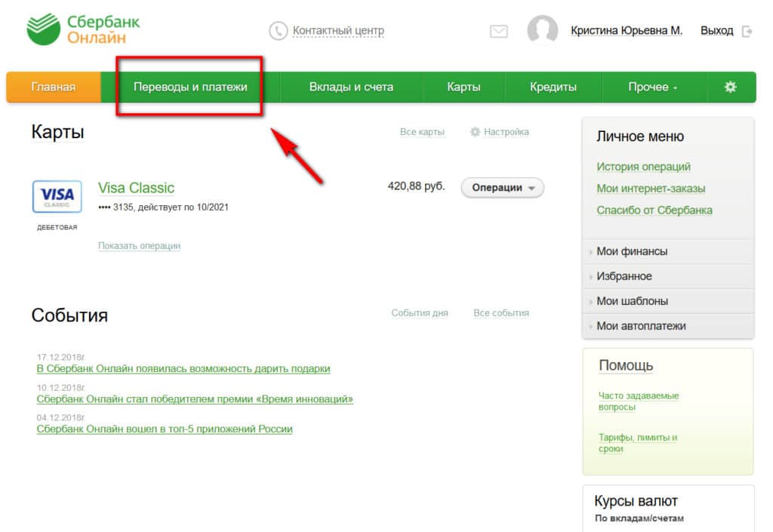Click the Visa Classic card image
Image resolution: width=773 pixels, height=532 pixels.
tap(57, 196)
